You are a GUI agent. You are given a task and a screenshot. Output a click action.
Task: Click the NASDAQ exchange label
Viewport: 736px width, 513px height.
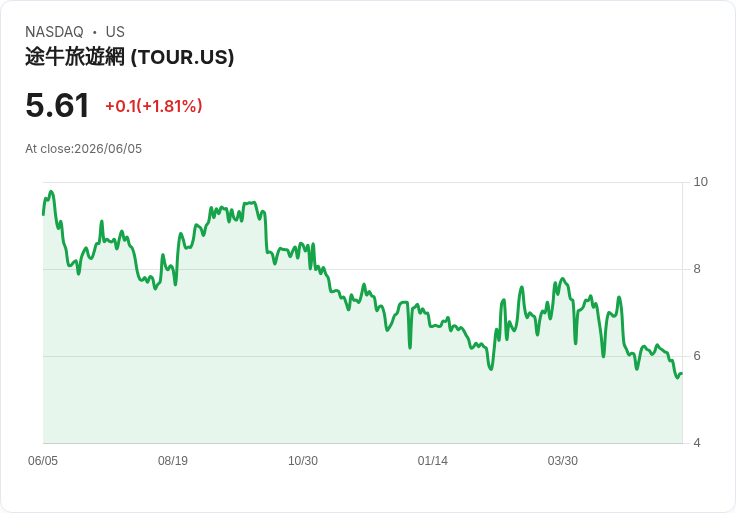point(54,32)
